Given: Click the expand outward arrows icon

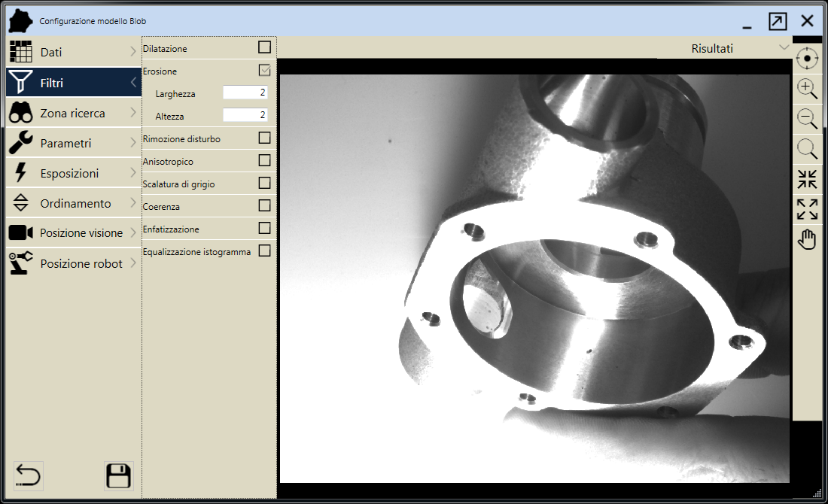Looking at the screenshot, I should [x=806, y=209].
